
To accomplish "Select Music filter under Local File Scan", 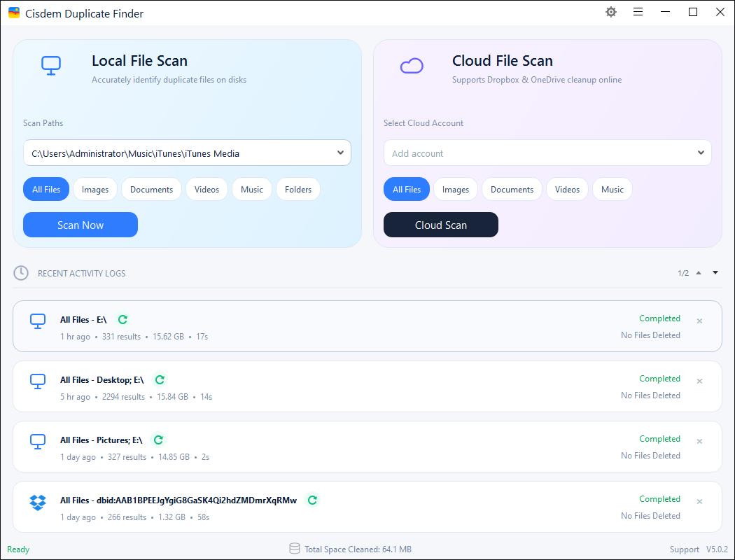I will coord(252,189).
